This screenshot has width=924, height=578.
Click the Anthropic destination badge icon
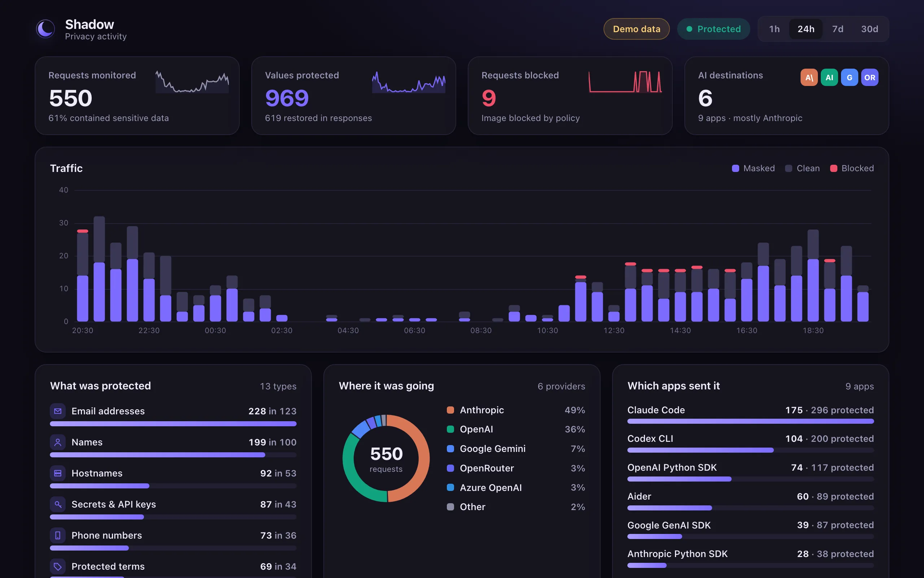tap(809, 78)
